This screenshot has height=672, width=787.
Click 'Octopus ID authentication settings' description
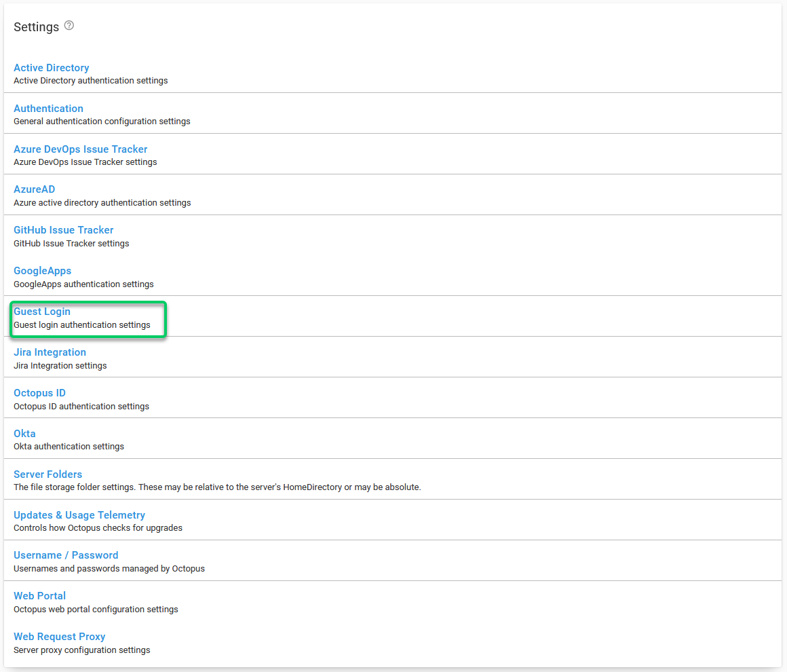tap(81, 406)
